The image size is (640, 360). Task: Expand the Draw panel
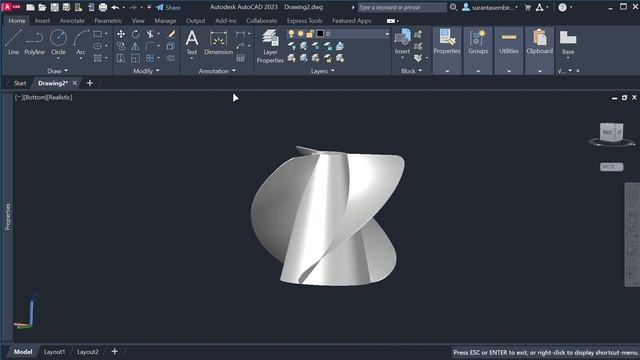[57, 71]
